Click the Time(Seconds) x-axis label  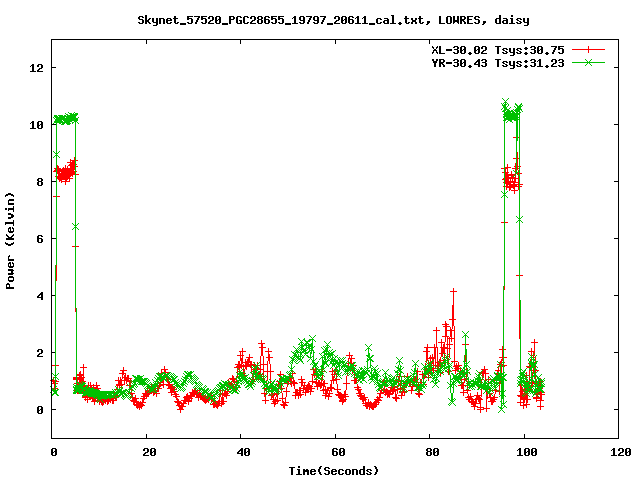333,471
